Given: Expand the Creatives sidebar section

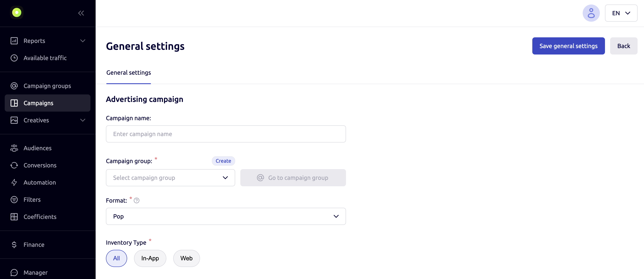Looking at the screenshot, I should click(x=36, y=120).
